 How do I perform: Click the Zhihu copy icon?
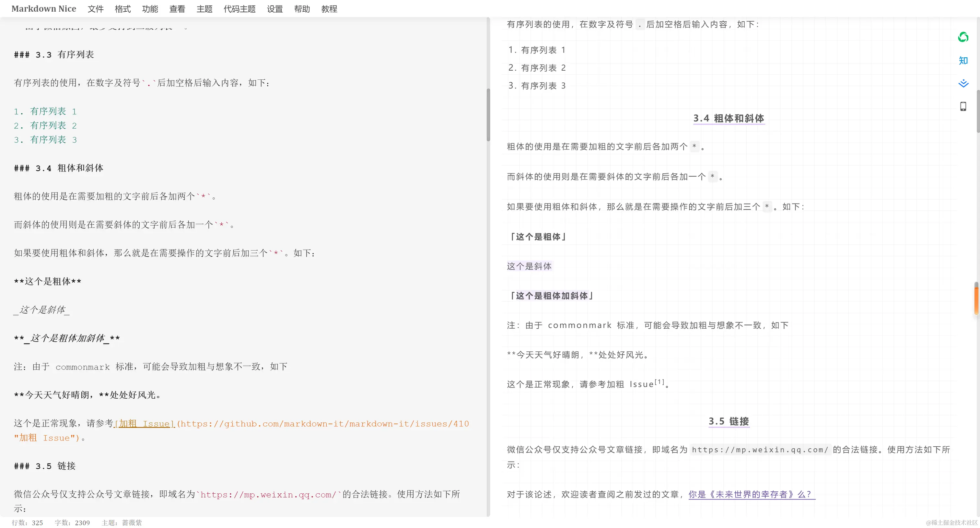pyautogui.click(x=963, y=61)
